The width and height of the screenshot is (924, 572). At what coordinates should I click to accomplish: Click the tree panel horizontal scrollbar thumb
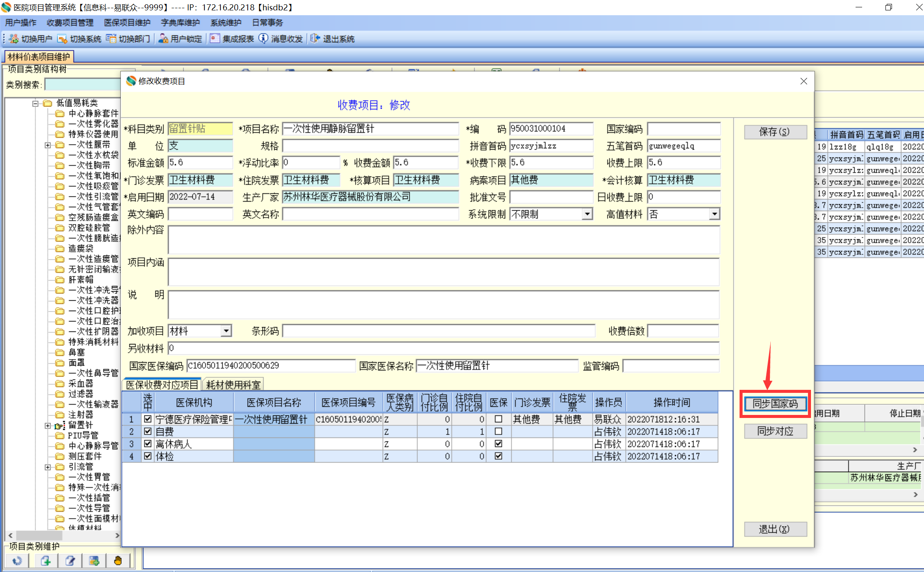(x=39, y=535)
